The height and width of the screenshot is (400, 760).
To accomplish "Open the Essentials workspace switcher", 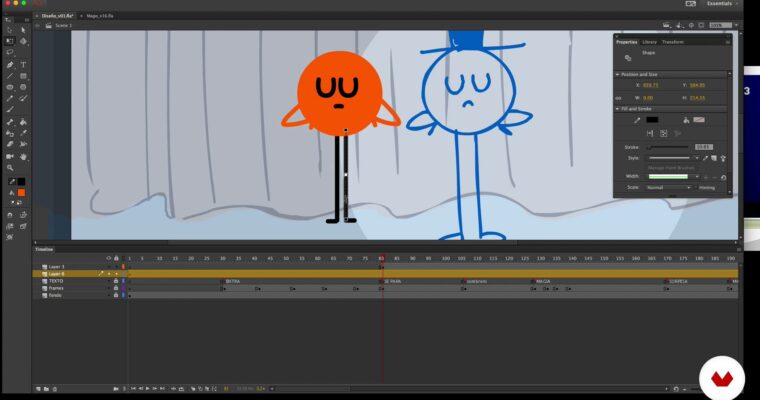I will [x=721, y=3].
